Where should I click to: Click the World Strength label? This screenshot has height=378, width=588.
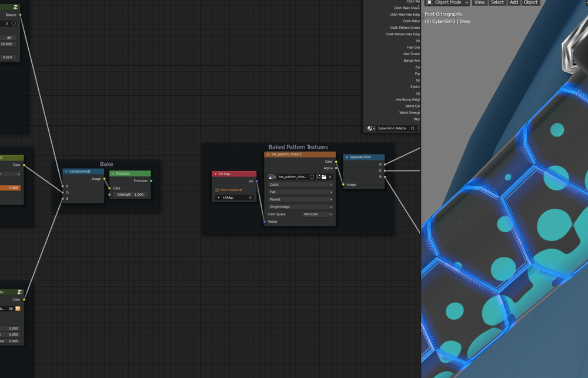point(409,113)
